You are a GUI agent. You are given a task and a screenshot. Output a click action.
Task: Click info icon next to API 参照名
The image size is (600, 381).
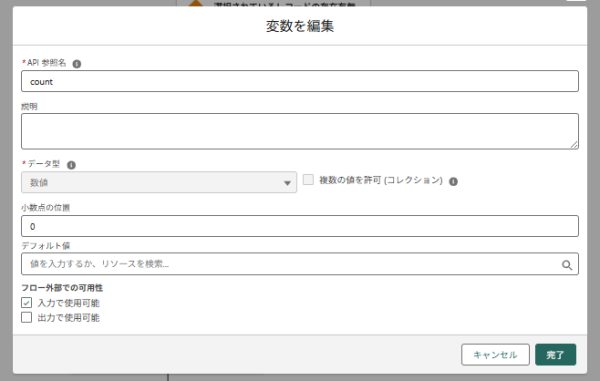[x=77, y=64]
